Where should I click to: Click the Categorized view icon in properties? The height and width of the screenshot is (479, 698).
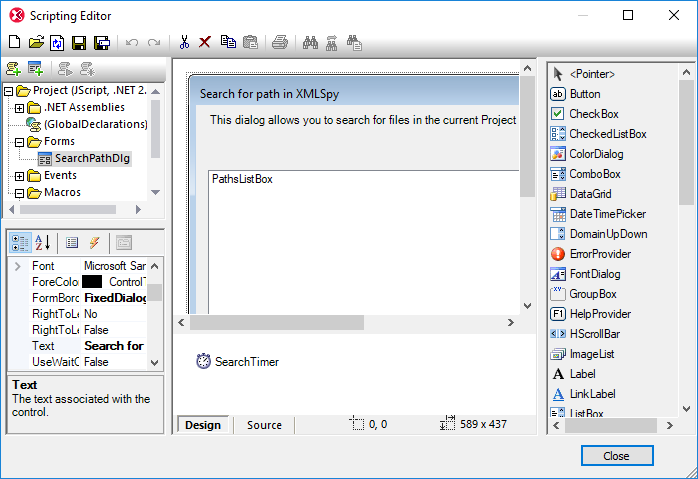[20, 243]
